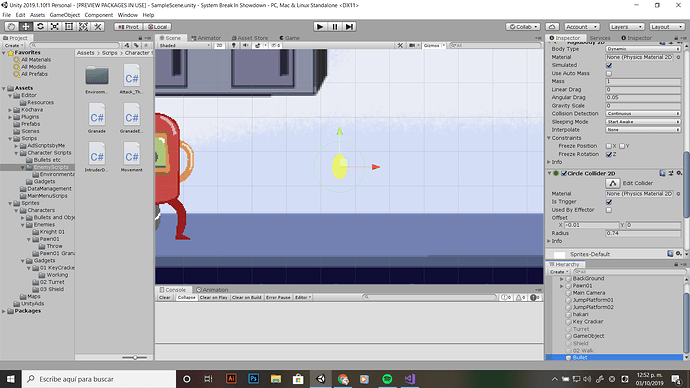Select the Rect Transform tool
Image resolution: width=690 pixels, height=388 pixels.
click(69, 27)
